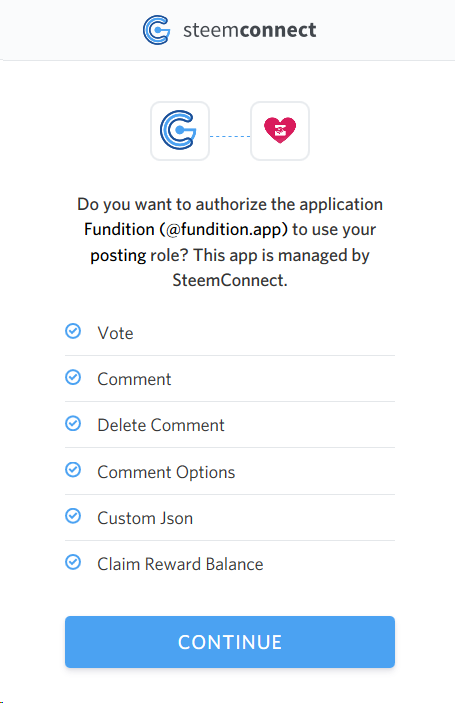The image size is (455, 703).
Task: Click the Fundition (@fundition.app) app name
Action: click(x=186, y=230)
